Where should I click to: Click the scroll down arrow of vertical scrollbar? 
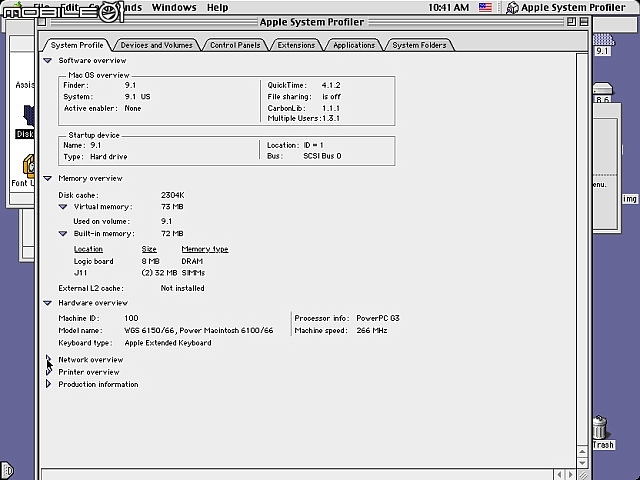point(582,463)
